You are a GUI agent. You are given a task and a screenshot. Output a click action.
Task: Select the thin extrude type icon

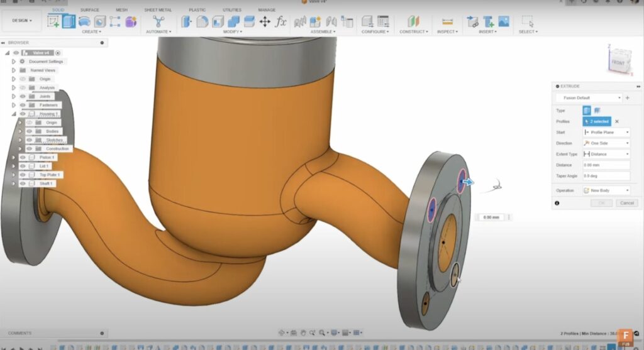[x=597, y=110]
